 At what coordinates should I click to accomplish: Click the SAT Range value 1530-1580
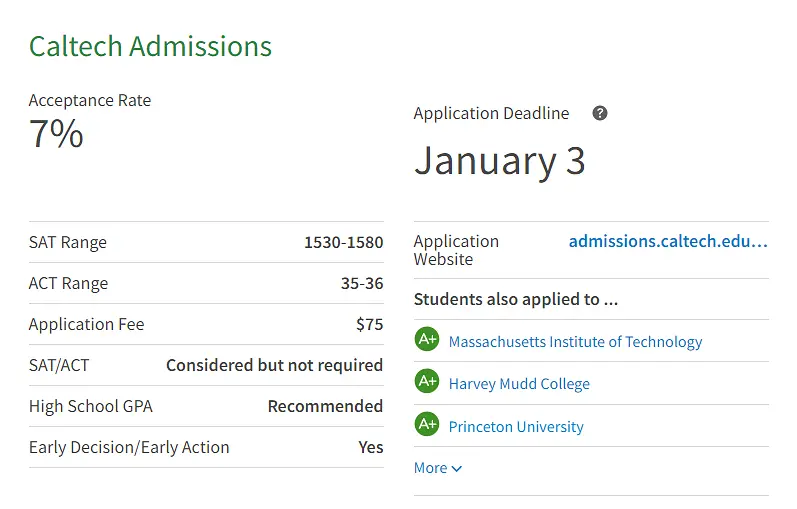tap(343, 242)
